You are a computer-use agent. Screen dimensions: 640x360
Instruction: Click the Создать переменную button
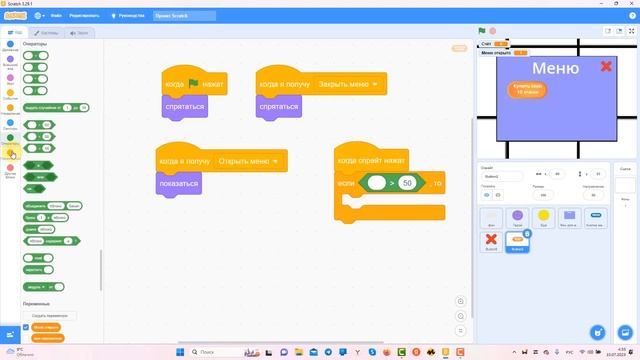point(49,316)
